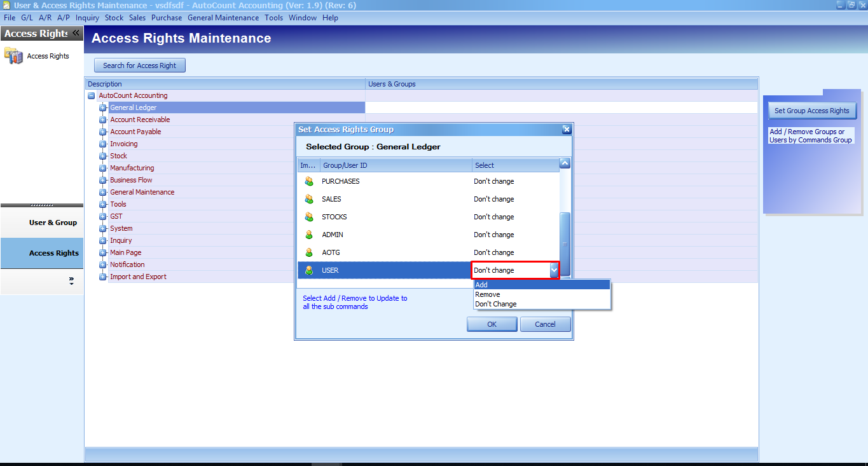Open the Help menu

pos(331,18)
